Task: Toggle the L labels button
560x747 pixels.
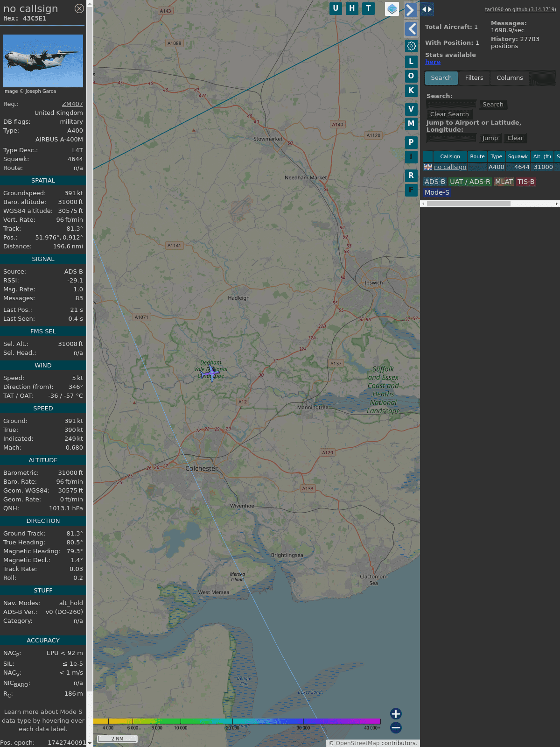Action: pos(411,62)
